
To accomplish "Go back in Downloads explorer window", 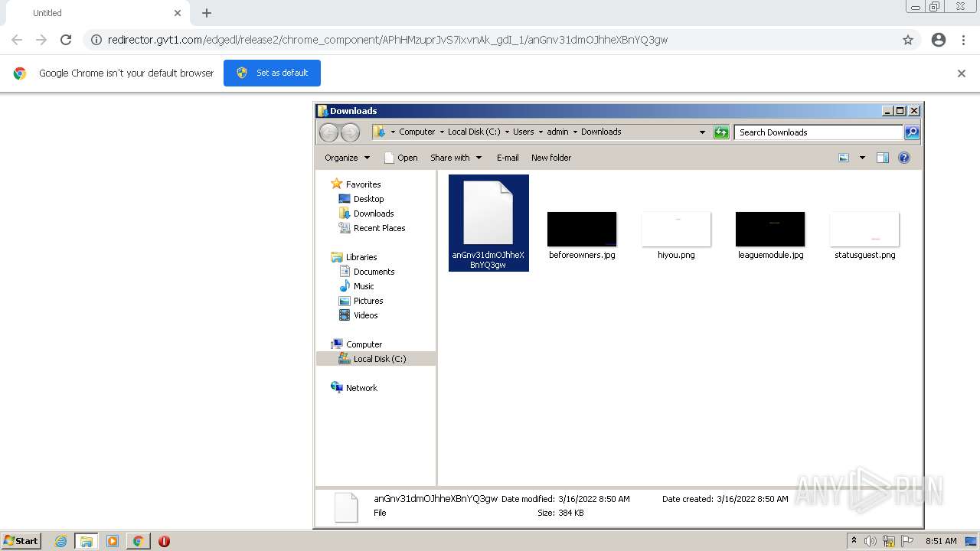I will (328, 132).
